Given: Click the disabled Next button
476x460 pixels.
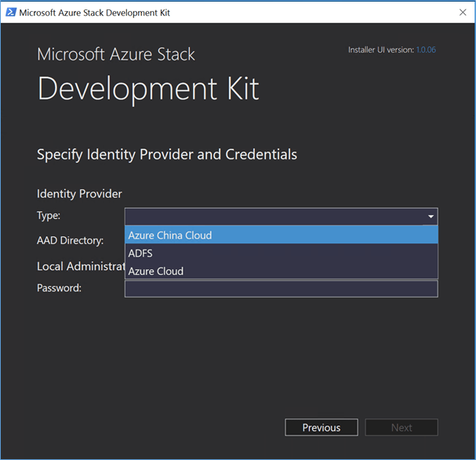Looking at the screenshot, I should 402,428.
